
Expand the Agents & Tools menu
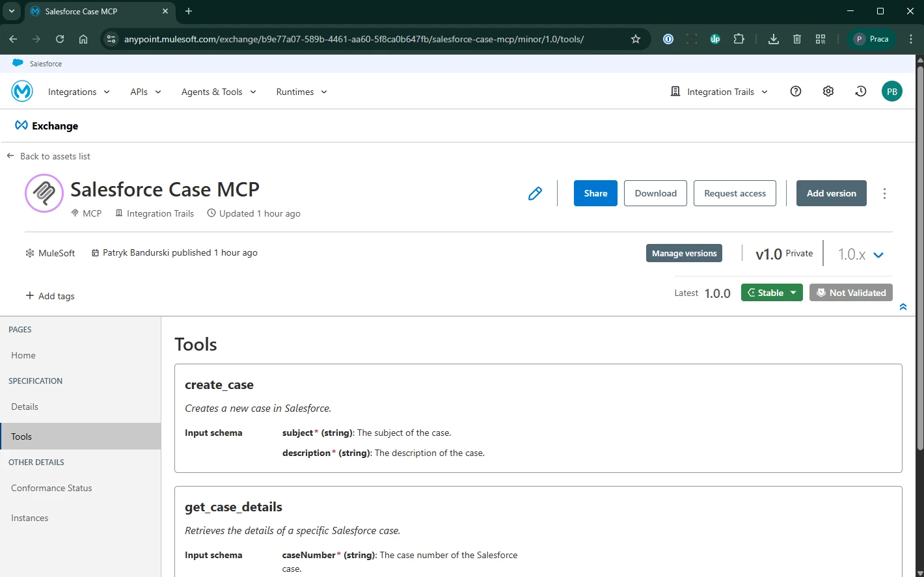[219, 92]
